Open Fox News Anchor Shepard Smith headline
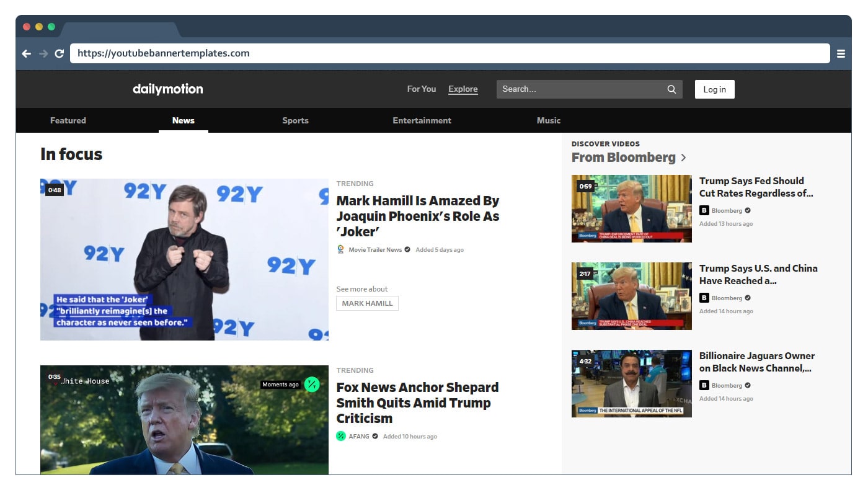The height and width of the screenshot is (490, 868). (x=417, y=403)
